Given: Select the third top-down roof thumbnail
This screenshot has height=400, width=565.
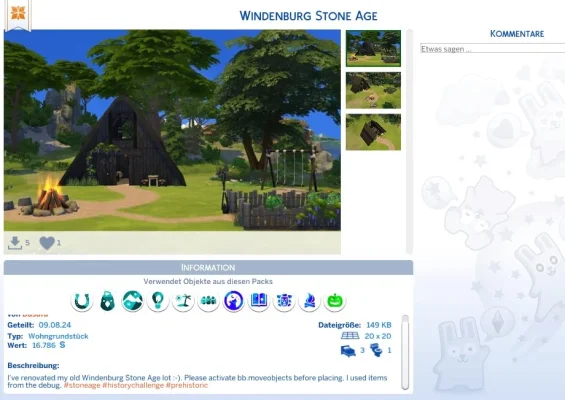Looking at the screenshot, I should tap(373, 132).
